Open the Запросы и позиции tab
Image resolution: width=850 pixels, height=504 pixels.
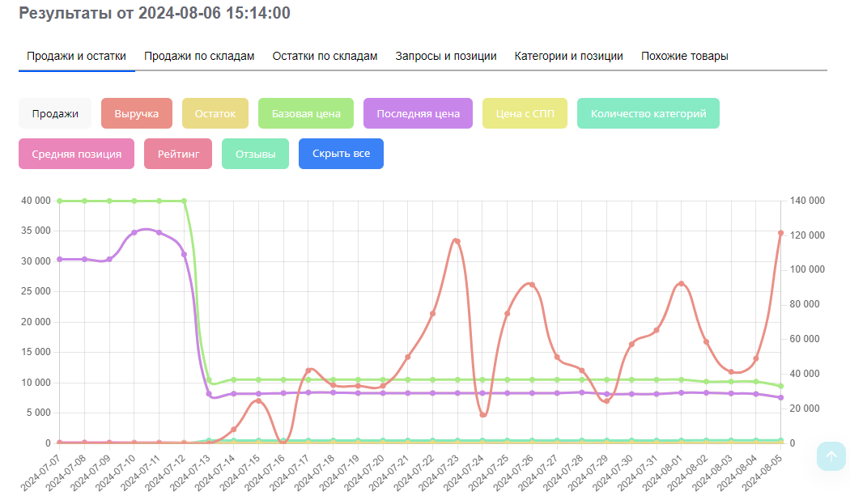pos(445,57)
